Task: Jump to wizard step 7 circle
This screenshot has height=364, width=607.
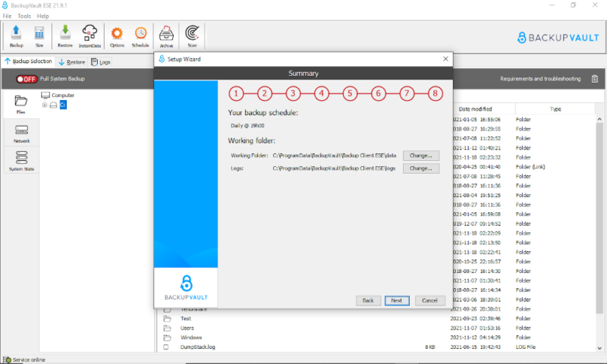Action: (407, 93)
